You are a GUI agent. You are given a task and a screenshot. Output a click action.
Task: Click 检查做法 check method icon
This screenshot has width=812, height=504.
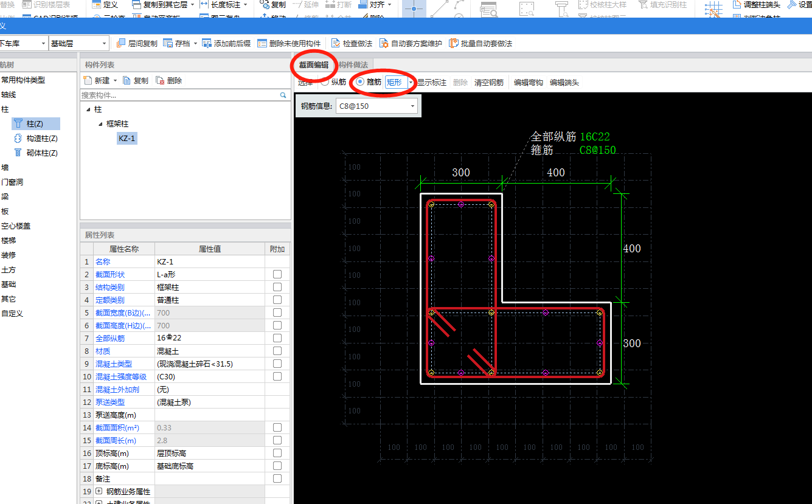(336, 43)
